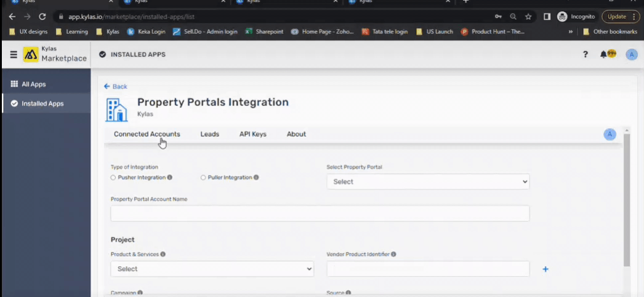Click info icon next to Pusher Integration

170,177
